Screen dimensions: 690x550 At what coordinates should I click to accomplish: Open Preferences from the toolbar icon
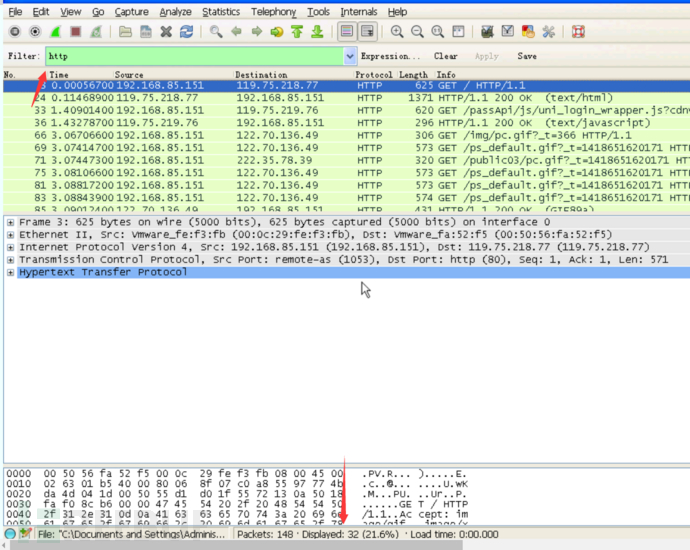[x=548, y=32]
